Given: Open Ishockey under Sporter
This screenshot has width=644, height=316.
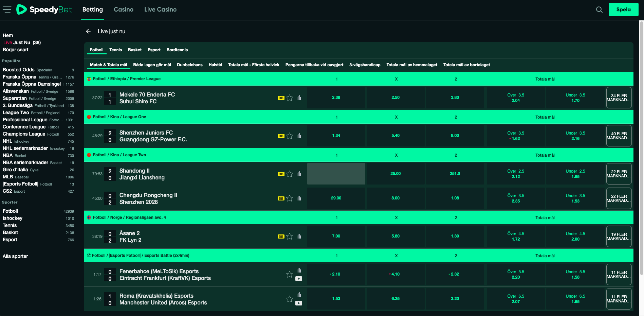Looking at the screenshot, I should pos(38,218).
